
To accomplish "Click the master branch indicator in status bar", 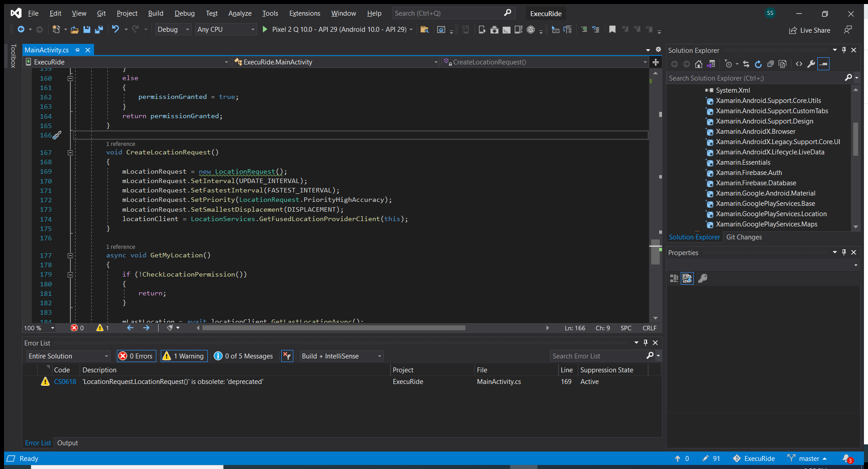I will 807,459.
